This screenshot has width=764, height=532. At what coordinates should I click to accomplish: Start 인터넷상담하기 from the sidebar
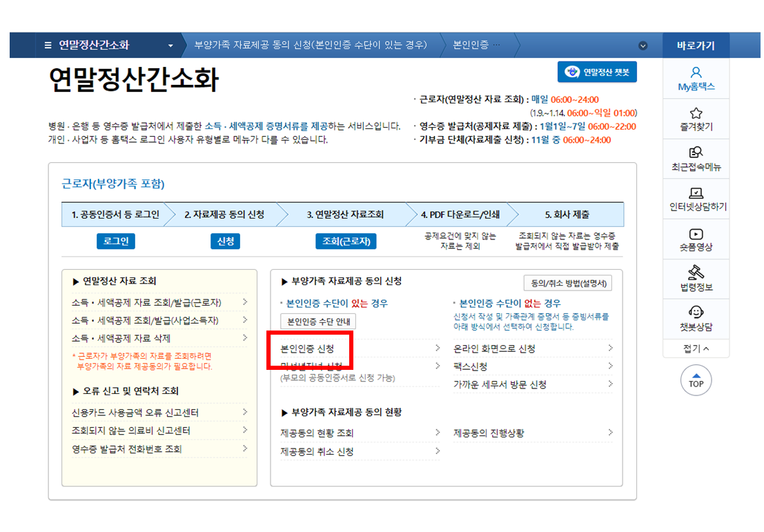(696, 199)
